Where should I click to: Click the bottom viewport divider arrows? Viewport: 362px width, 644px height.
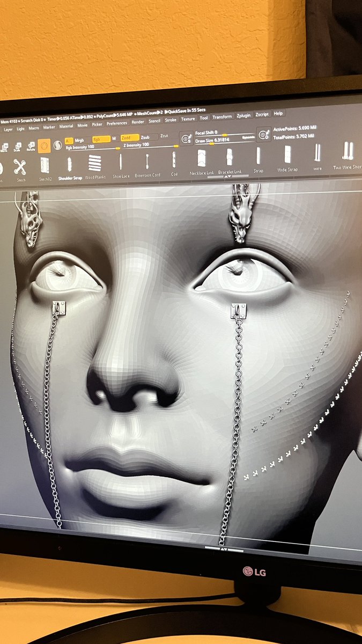224,549
